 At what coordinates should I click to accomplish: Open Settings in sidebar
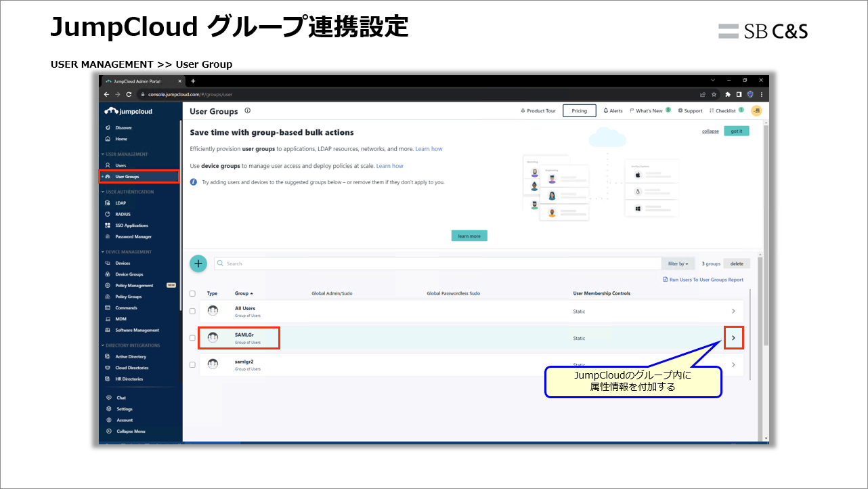(x=125, y=409)
